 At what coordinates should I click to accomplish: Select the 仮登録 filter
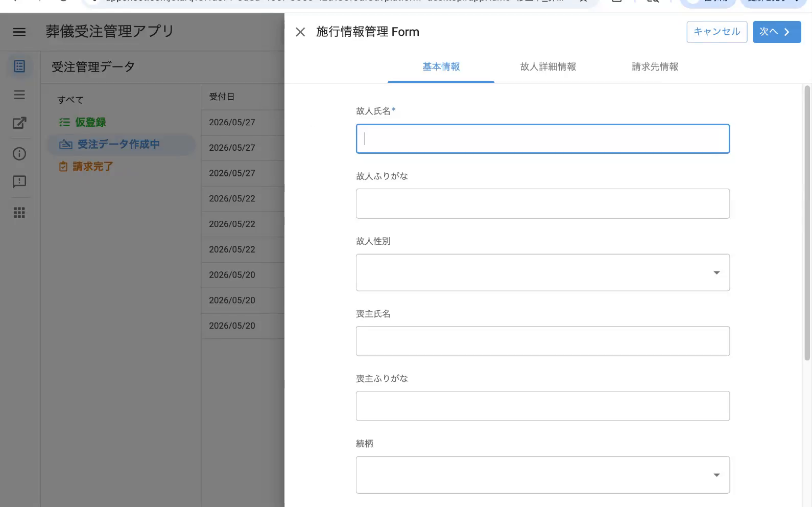91,122
